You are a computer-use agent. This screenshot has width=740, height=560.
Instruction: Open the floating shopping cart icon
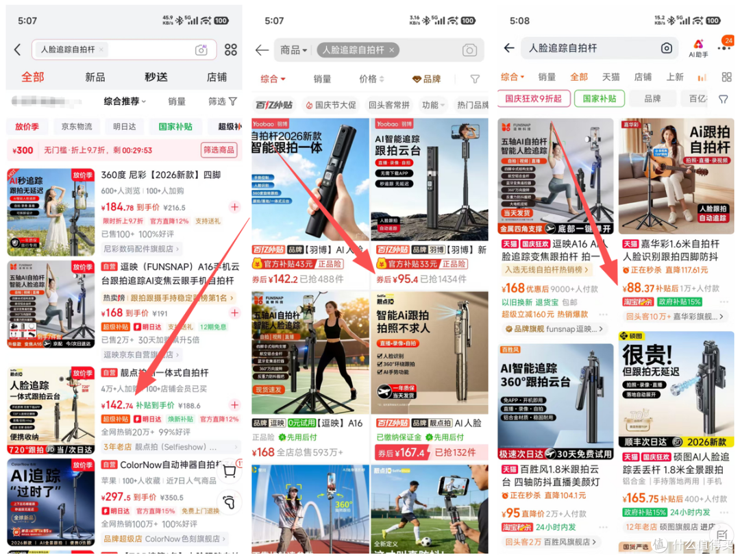tap(230, 472)
